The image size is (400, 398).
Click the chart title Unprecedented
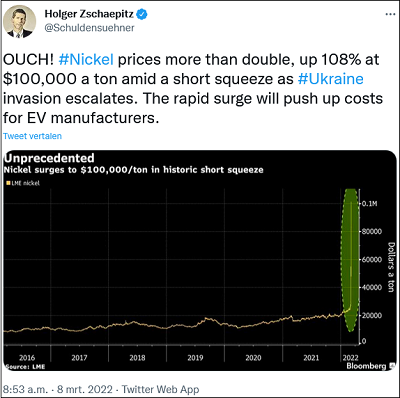coord(49,158)
